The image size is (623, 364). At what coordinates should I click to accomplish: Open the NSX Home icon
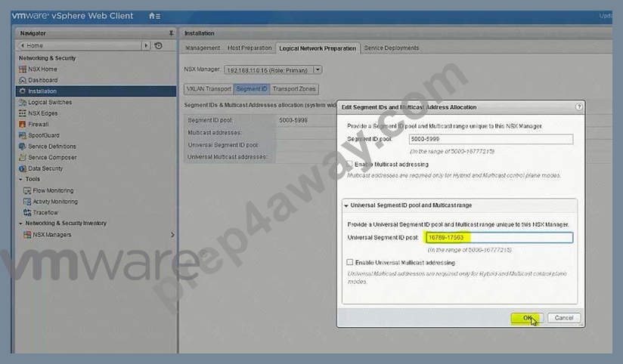22,69
